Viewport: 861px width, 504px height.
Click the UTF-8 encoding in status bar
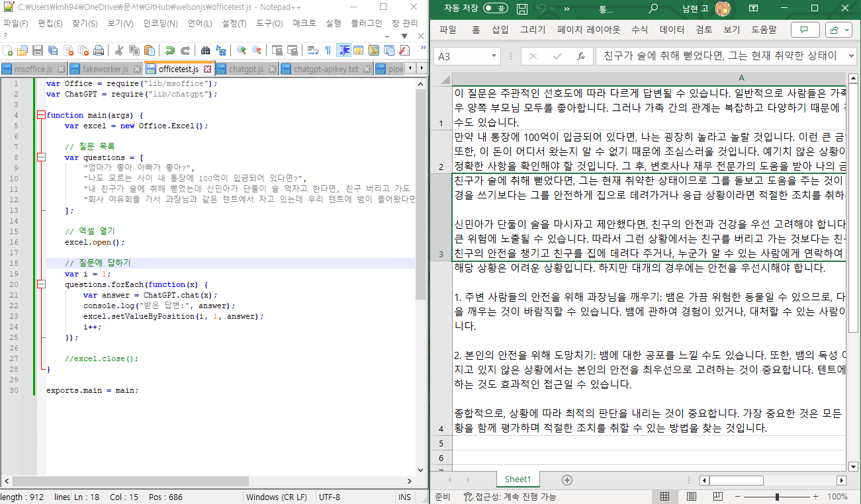[330, 497]
